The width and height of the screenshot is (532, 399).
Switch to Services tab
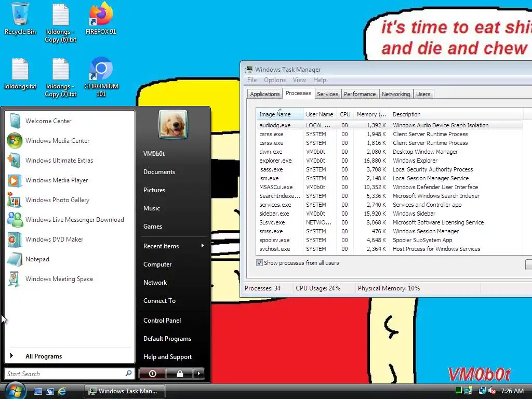(x=327, y=94)
